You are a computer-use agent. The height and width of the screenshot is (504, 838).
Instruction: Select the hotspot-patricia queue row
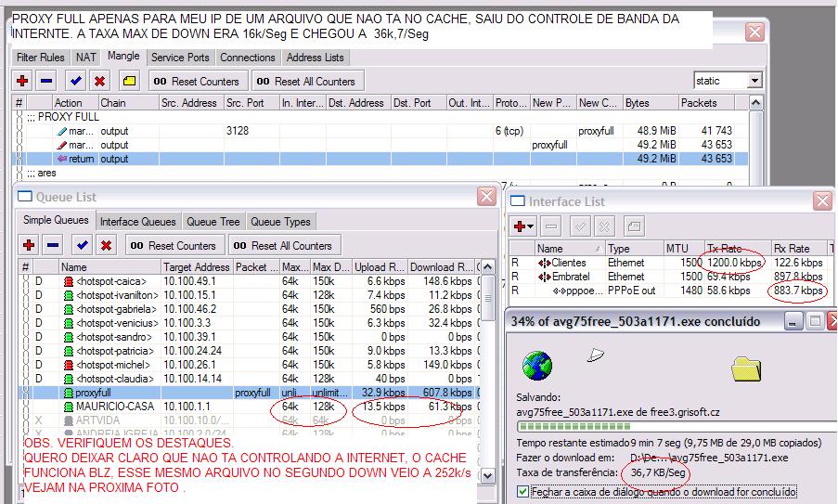(x=249, y=351)
